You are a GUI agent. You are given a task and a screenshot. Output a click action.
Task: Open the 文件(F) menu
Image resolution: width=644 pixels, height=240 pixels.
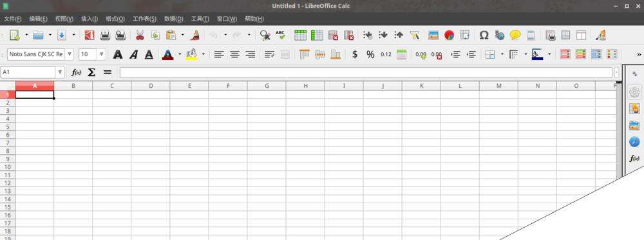pos(12,19)
